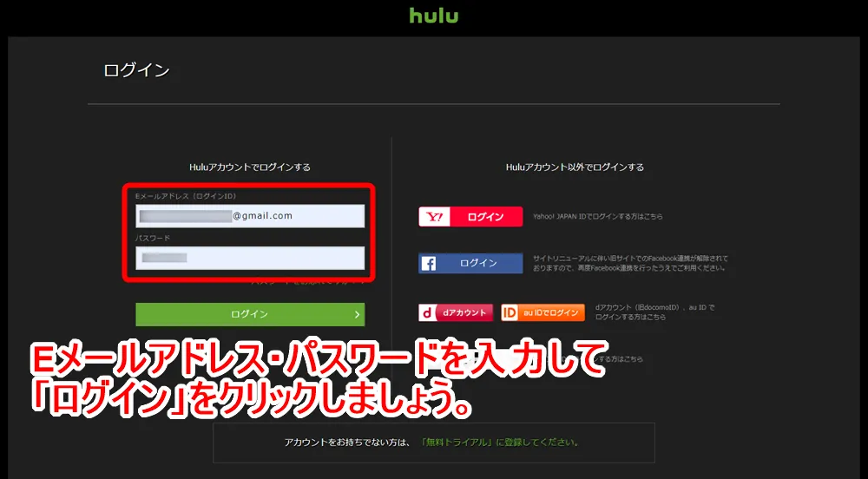This screenshot has width=868, height=479.
Task: Click the ログイン page title text
Action: pos(136,70)
